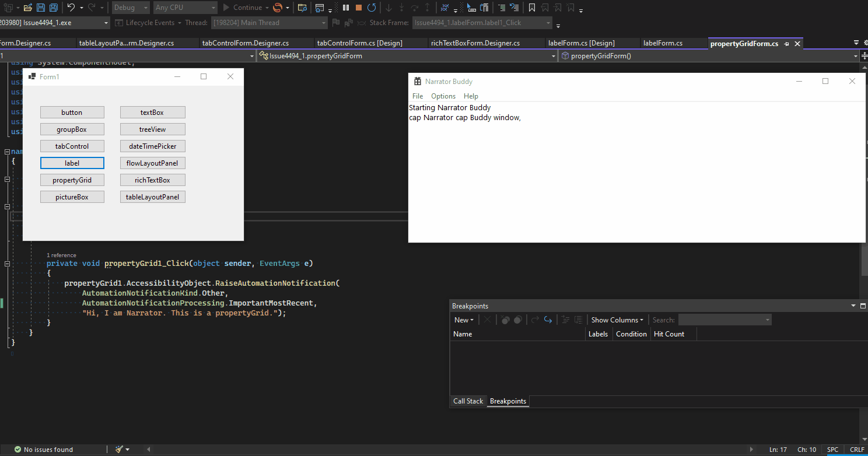Click the Breakpoints search input field
Viewport: 868px width, 456px height.
coord(724,320)
